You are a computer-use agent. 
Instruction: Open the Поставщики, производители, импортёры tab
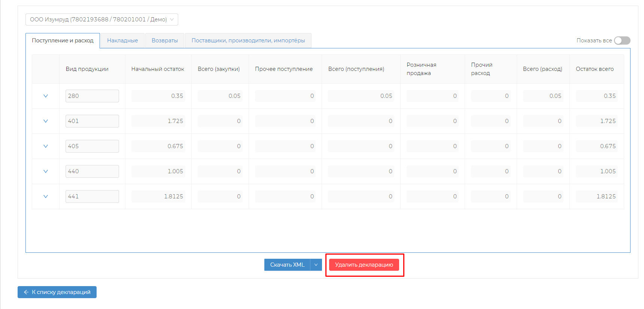coord(248,40)
